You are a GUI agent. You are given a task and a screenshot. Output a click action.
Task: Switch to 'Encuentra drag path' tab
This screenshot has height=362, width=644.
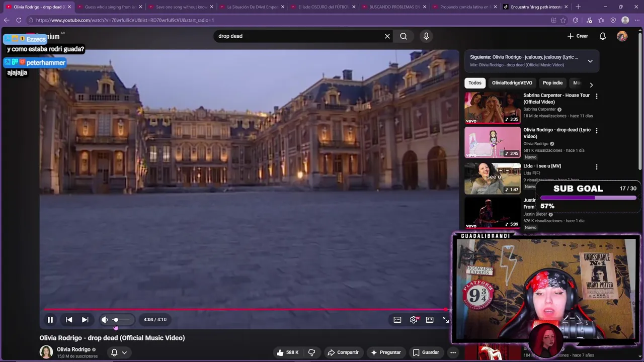tap(536, 7)
